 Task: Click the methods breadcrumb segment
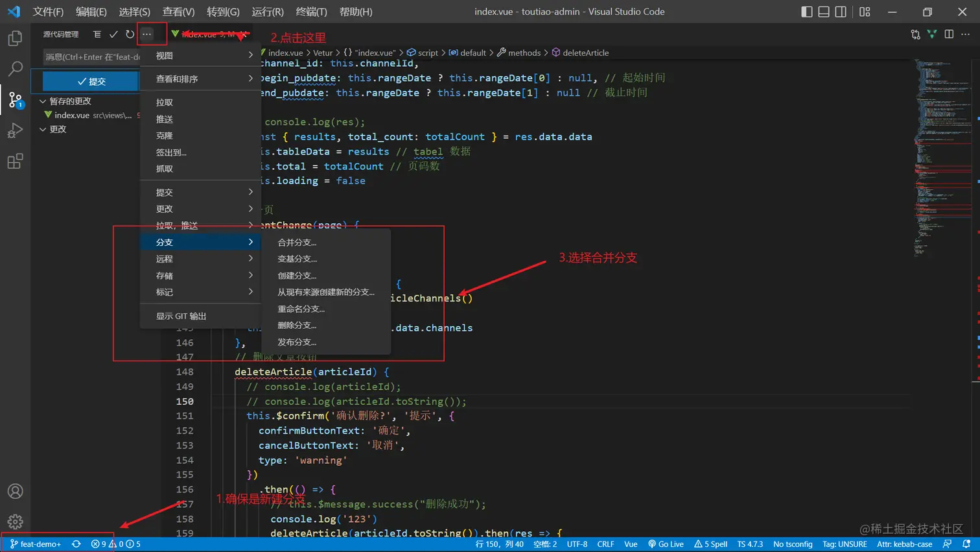tap(519, 53)
